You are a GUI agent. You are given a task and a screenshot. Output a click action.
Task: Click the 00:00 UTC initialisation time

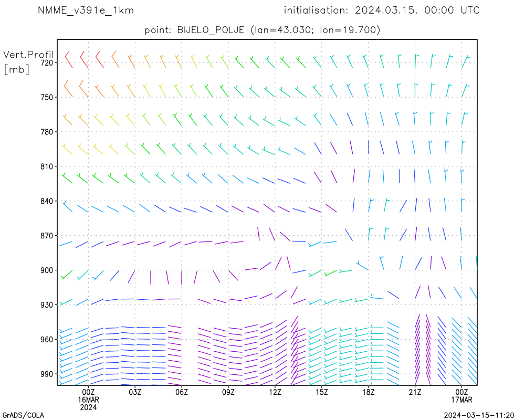coord(452,10)
